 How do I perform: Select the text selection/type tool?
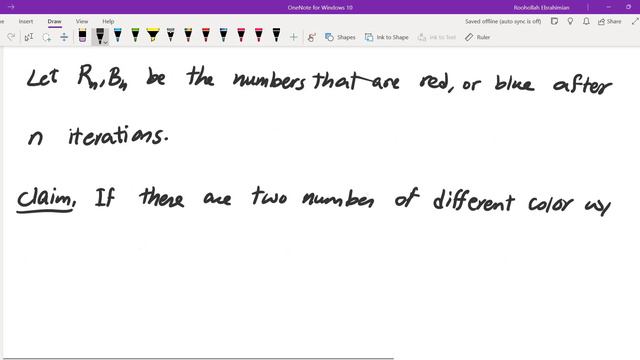tap(29, 37)
